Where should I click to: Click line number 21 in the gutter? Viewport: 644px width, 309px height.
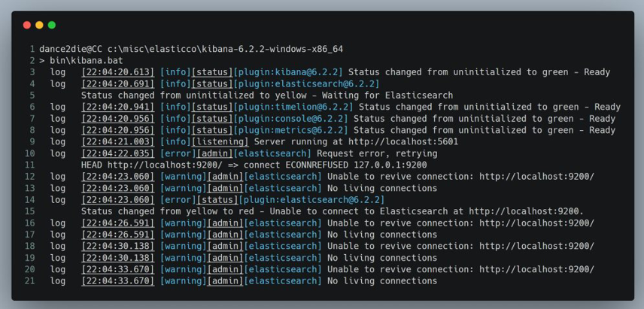click(30, 281)
